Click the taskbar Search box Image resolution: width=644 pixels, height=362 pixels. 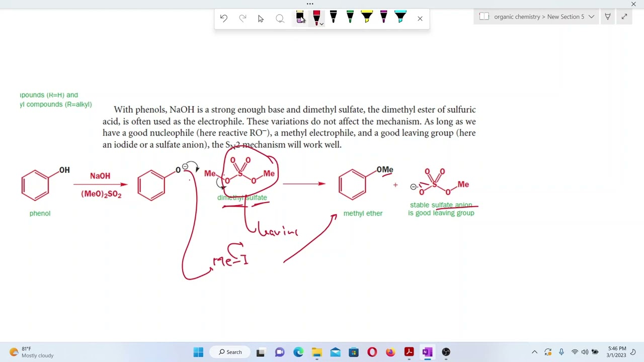coord(231,352)
